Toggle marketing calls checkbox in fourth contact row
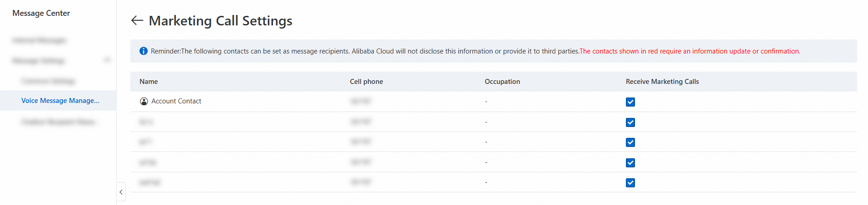 tap(630, 163)
